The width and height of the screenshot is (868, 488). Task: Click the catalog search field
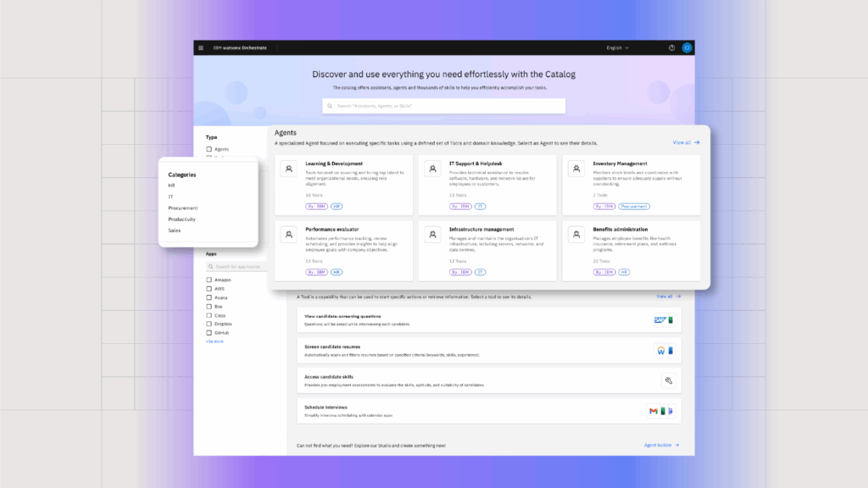pos(443,106)
